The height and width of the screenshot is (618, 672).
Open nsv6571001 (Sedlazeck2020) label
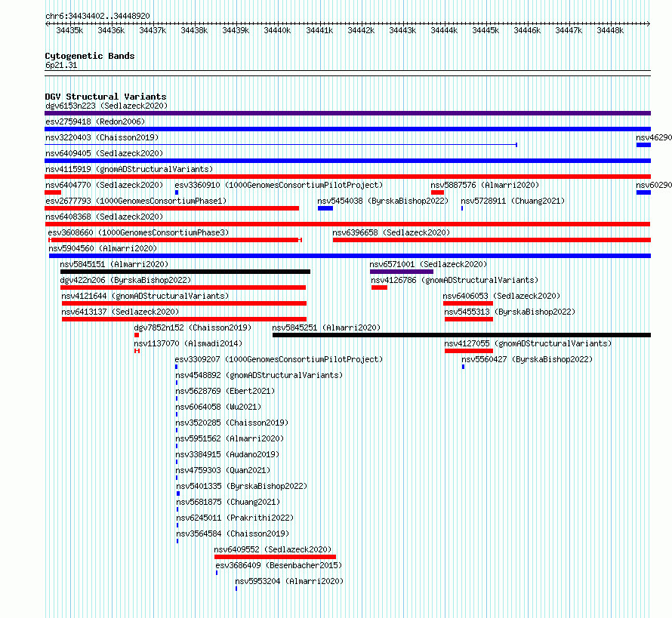[x=429, y=264]
